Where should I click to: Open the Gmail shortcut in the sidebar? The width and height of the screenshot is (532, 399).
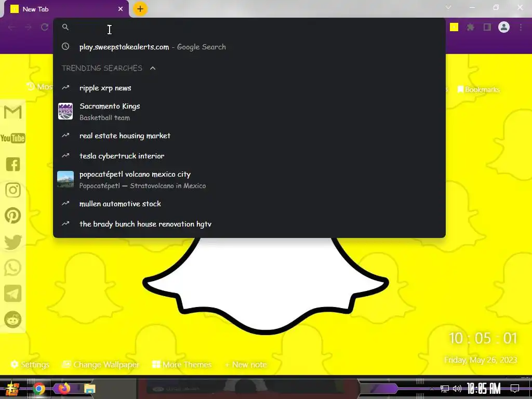(13, 112)
